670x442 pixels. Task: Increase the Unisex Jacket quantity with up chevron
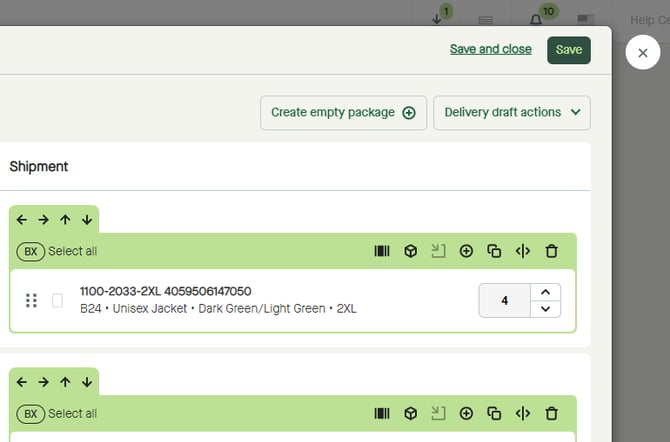pyautogui.click(x=544, y=292)
